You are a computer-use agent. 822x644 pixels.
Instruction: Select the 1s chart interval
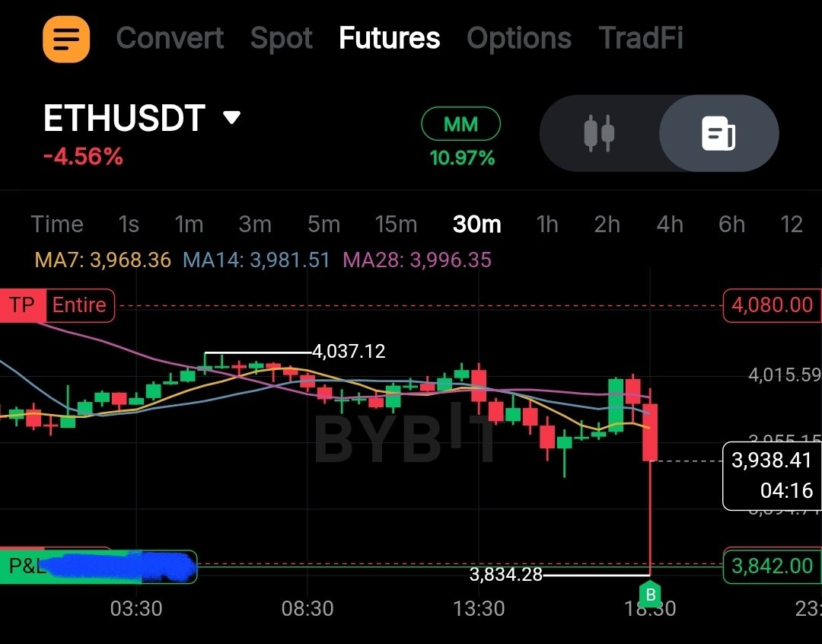click(x=129, y=225)
